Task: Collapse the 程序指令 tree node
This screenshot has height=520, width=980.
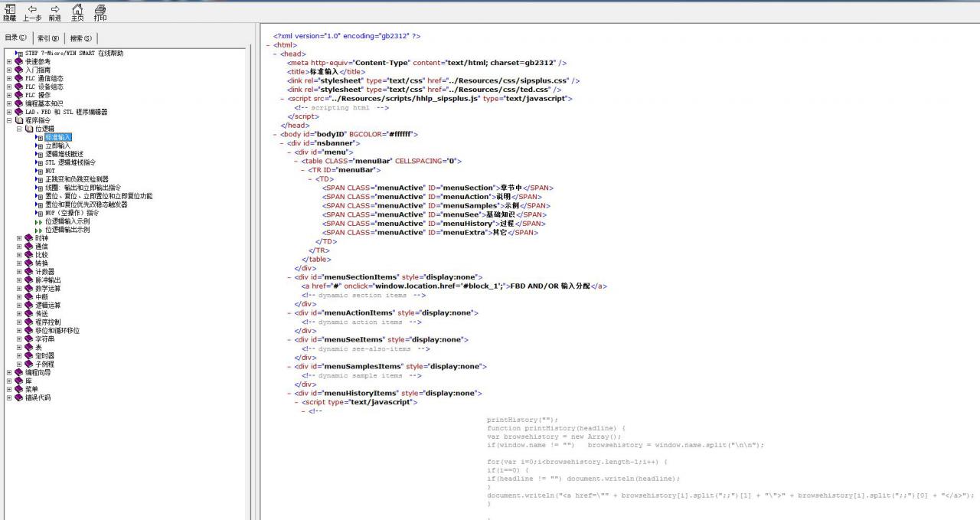Action: pyautogui.click(x=9, y=120)
